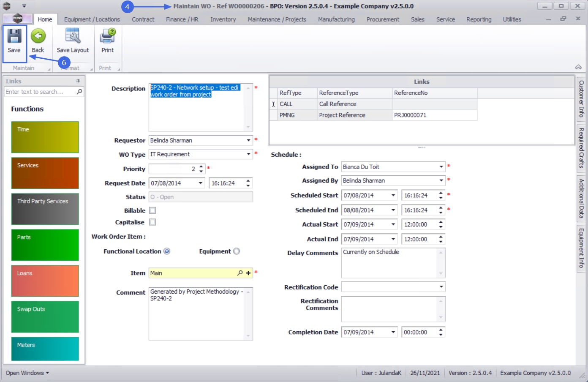Viewport: 588px width, 382px height.
Task: Click the Print icon in the ribbon
Action: [x=107, y=37]
